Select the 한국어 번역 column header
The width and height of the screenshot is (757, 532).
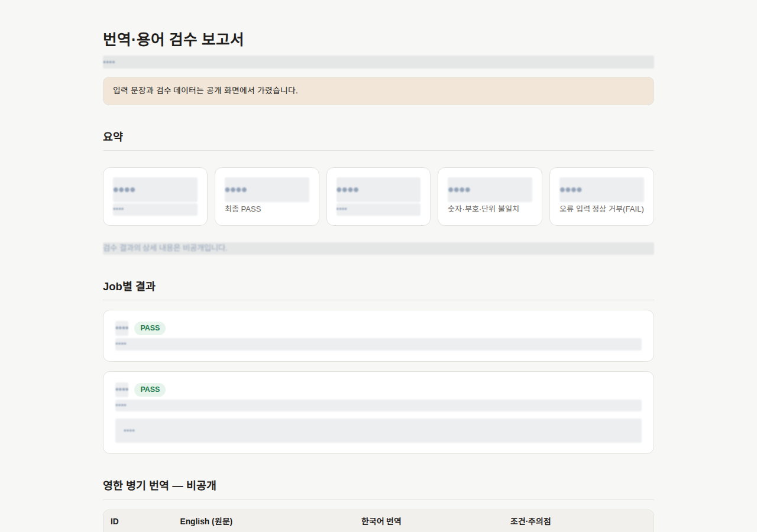(x=381, y=521)
